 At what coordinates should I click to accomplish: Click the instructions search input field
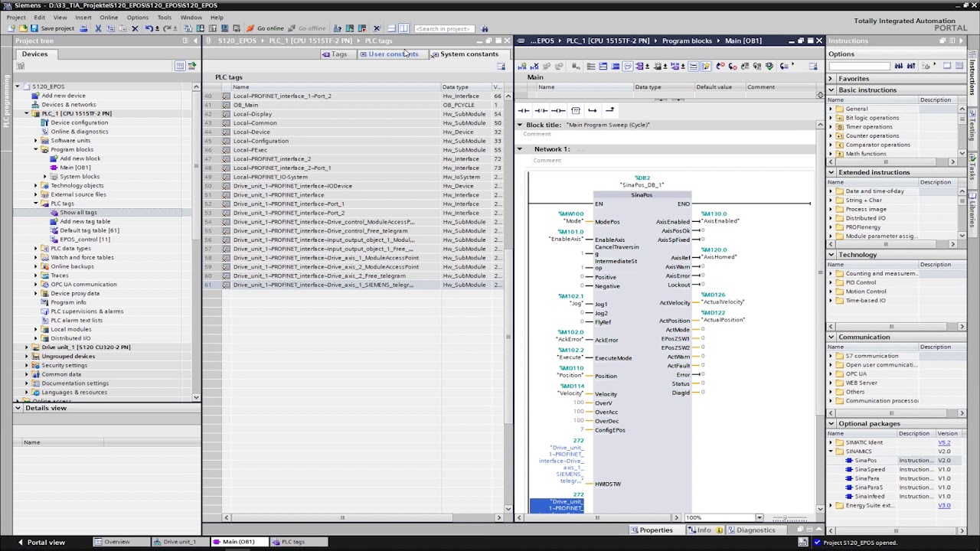point(860,66)
